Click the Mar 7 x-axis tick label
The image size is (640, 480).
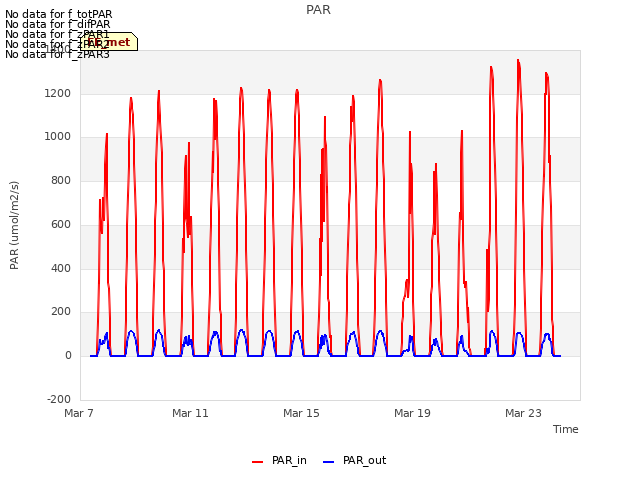pos(79,413)
